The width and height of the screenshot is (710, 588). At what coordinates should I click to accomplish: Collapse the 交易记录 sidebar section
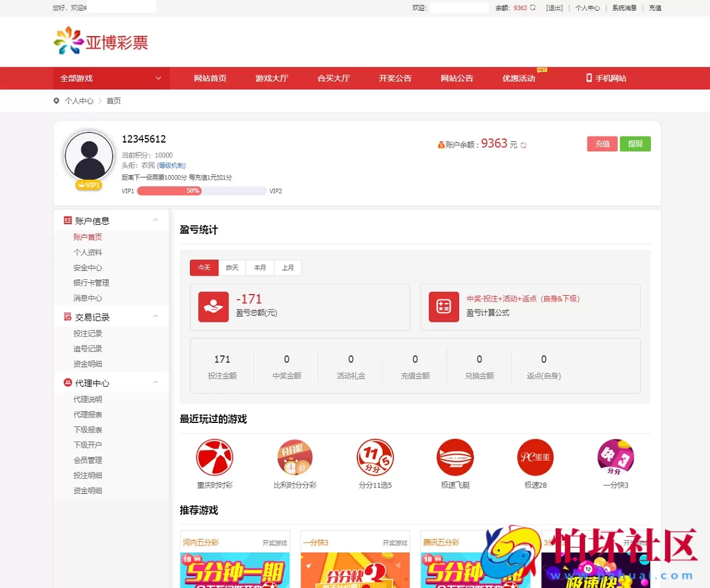[x=156, y=316]
